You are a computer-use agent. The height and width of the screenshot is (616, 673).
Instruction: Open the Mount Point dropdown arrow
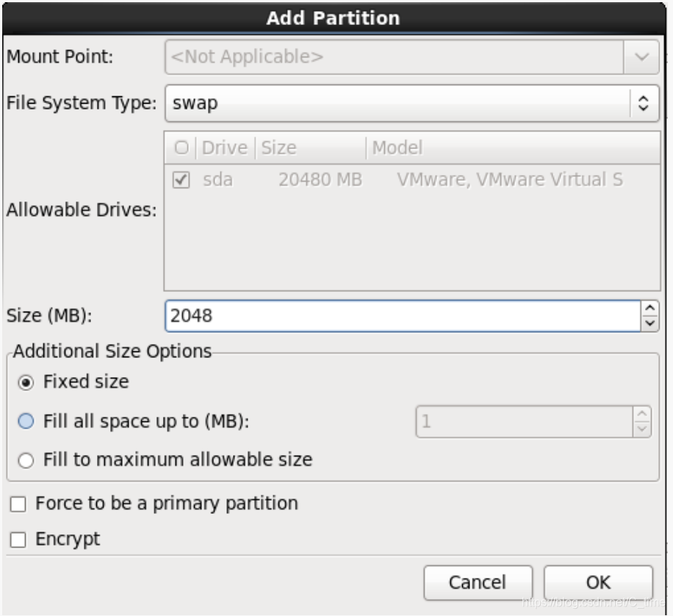pos(641,57)
